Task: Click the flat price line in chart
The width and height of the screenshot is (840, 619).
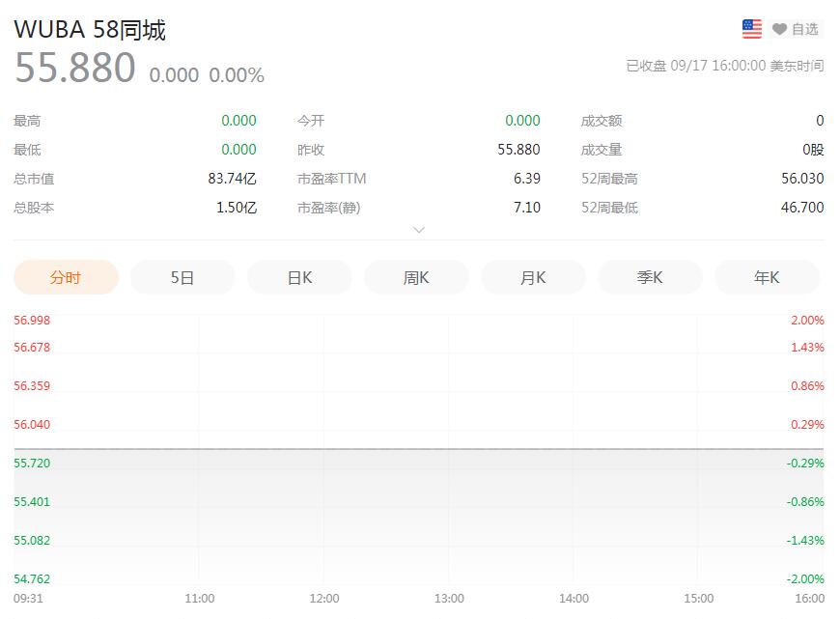Action: tap(419, 449)
